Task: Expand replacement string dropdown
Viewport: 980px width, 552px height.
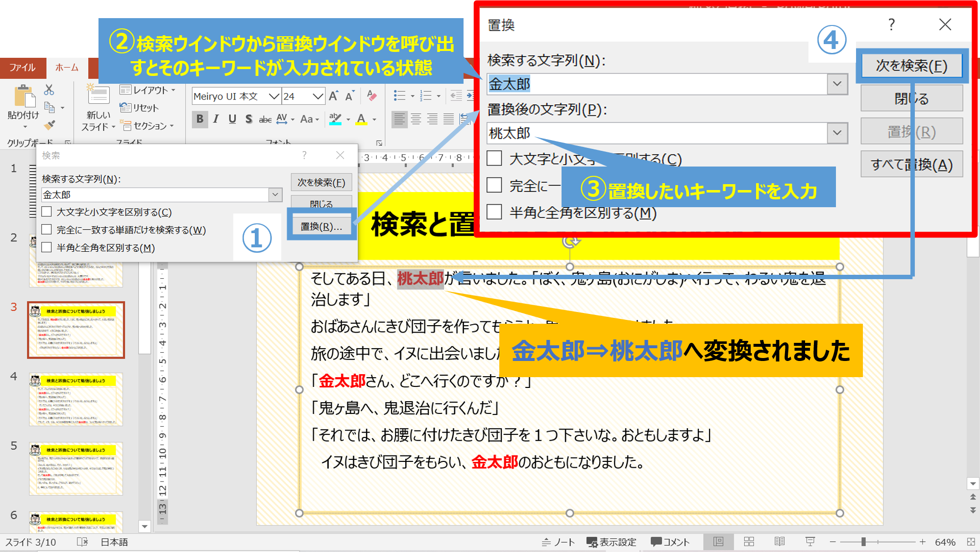Action: 837,133
